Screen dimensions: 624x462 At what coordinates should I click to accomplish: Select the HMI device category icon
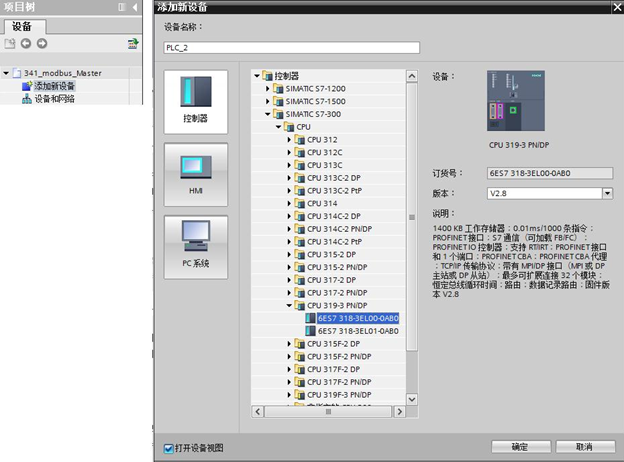coord(195,174)
